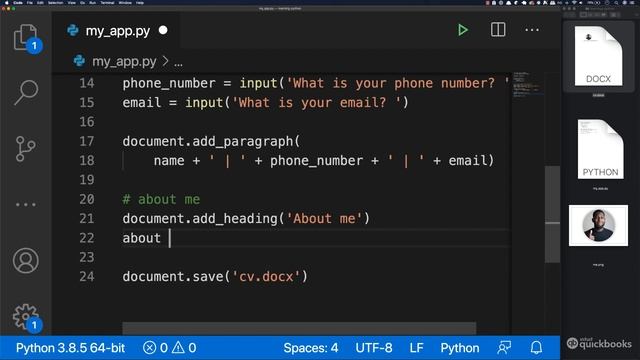Open the Explorer view in activity bar
Image resolution: width=640 pixels, height=360 pixels.
tap(25, 38)
